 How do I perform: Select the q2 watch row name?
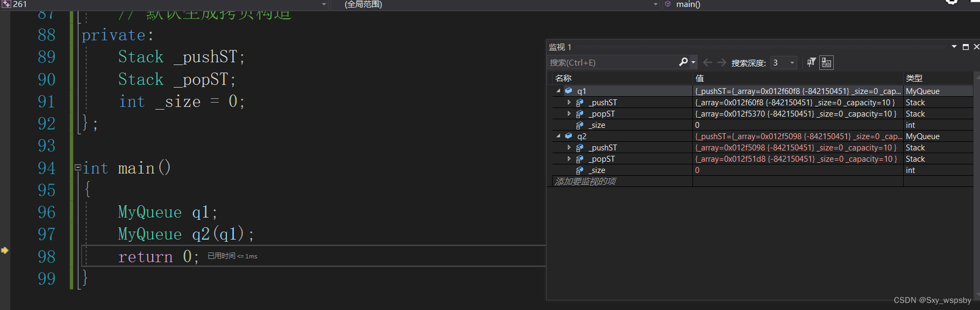[x=582, y=136]
